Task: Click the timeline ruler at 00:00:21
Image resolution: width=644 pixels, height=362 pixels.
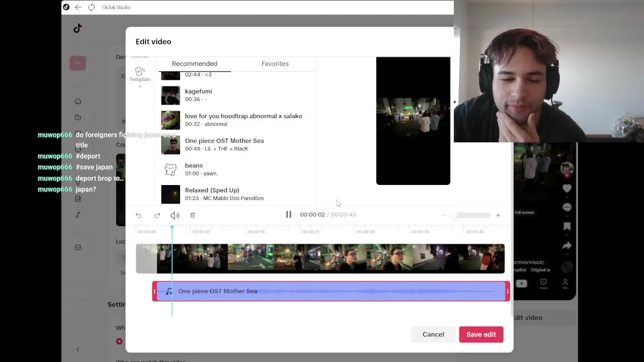Action: pos(310,232)
